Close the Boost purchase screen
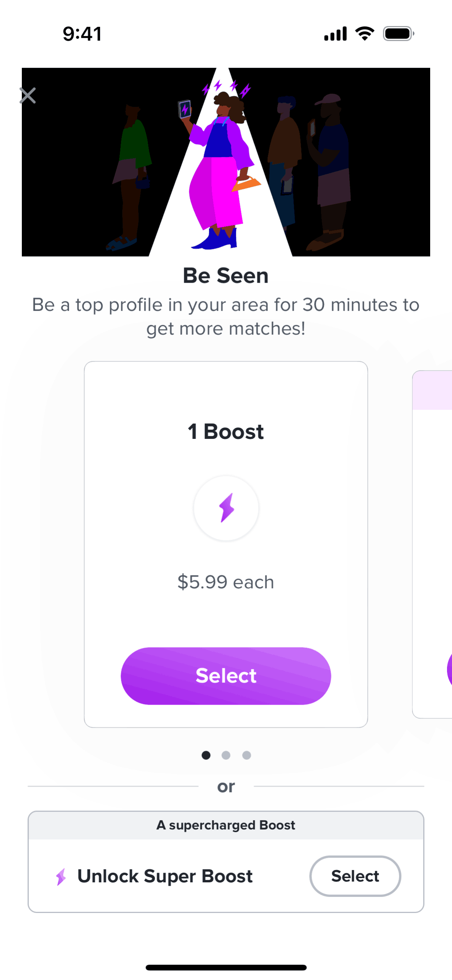452x980 pixels. pyautogui.click(x=28, y=96)
